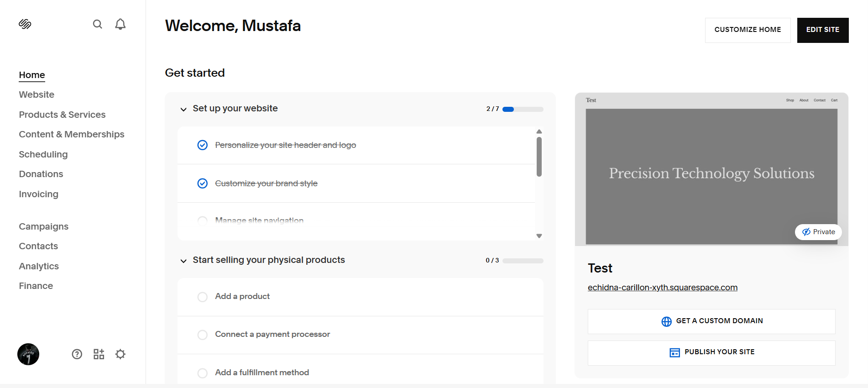The height and width of the screenshot is (388, 868).
Task: Open Invoicing in the sidebar
Action: click(39, 194)
